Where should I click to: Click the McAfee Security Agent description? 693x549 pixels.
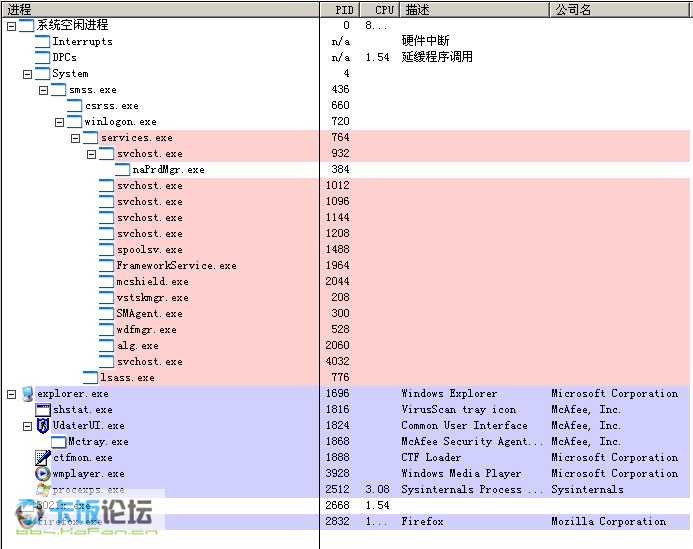coord(472,441)
